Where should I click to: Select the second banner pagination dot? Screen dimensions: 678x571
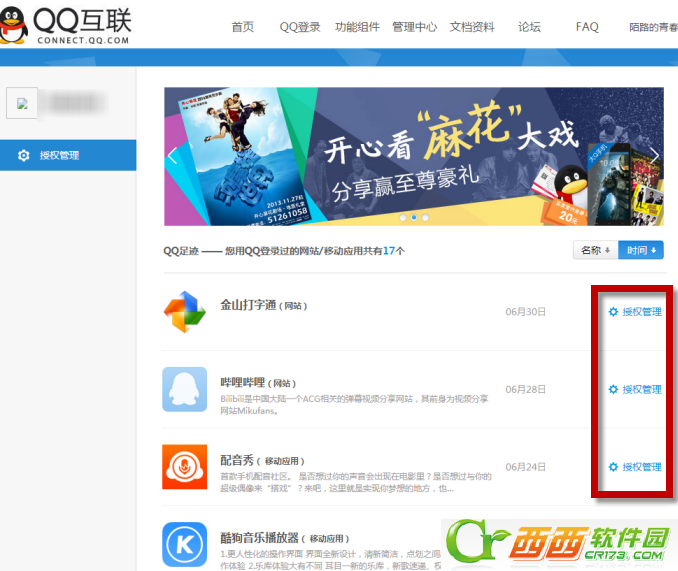(414, 217)
